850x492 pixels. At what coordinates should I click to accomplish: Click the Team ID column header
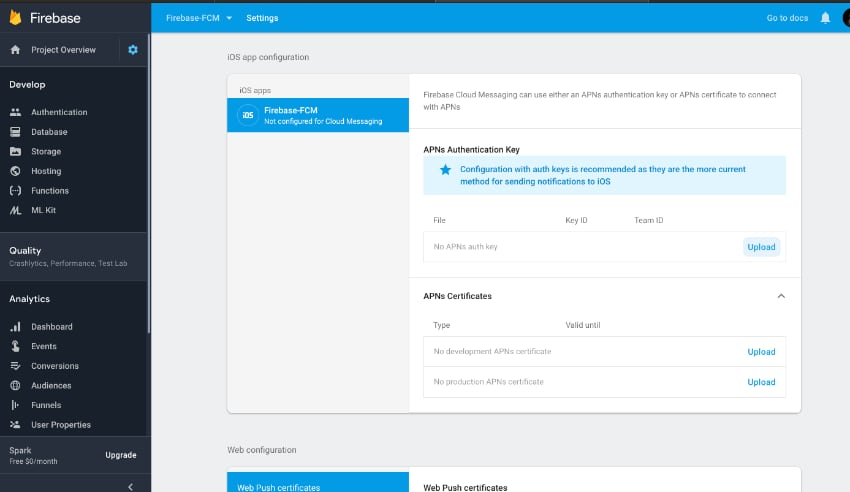click(x=648, y=220)
